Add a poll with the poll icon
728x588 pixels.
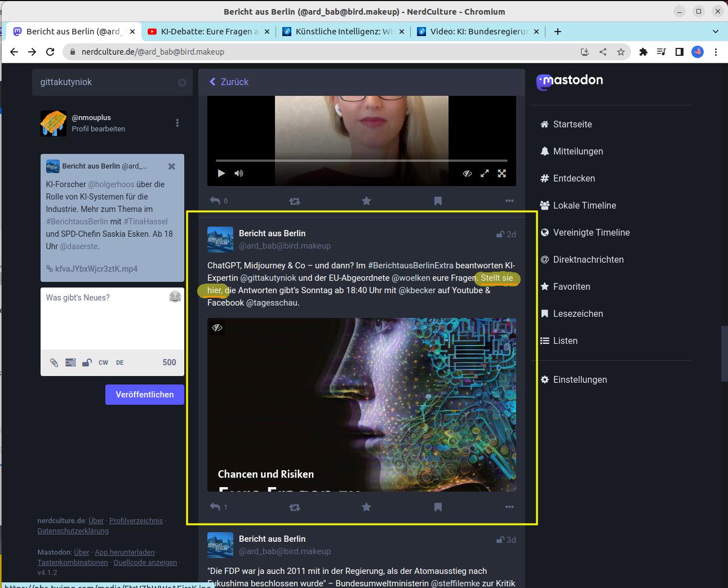(x=70, y=362)
